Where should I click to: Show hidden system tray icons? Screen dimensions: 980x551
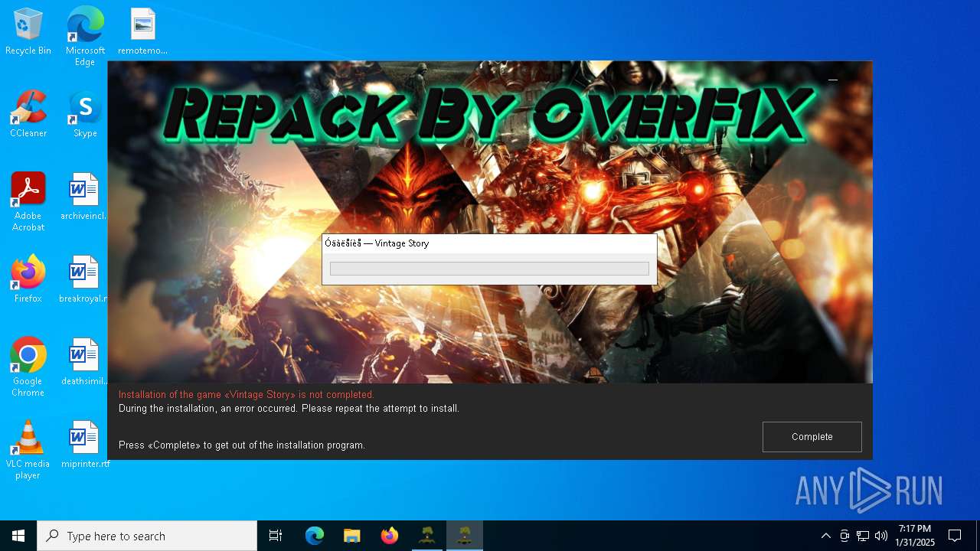coord(825,536)
